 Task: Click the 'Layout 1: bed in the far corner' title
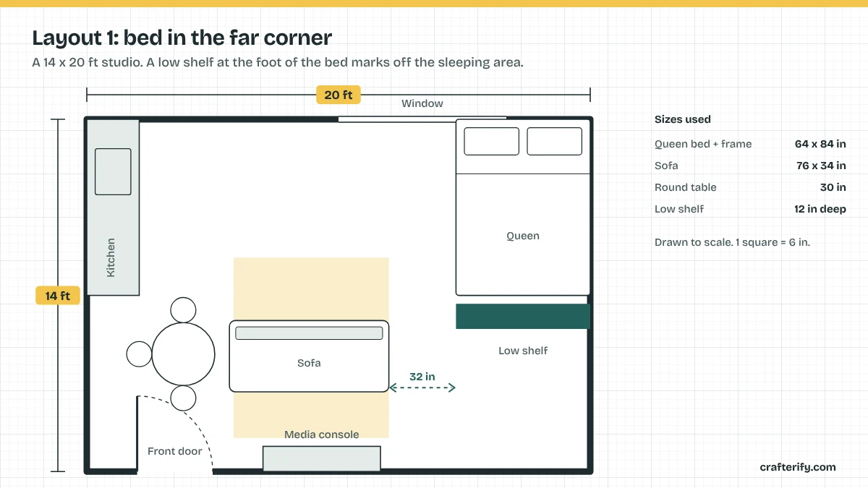click(x=182, y=38)
